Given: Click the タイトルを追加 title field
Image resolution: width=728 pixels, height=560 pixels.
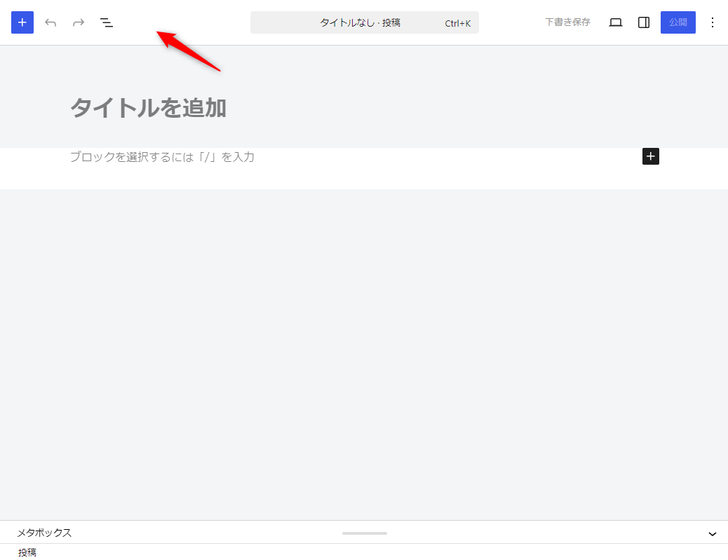Looking at the screenshot, I should click(x=148, y=108).
